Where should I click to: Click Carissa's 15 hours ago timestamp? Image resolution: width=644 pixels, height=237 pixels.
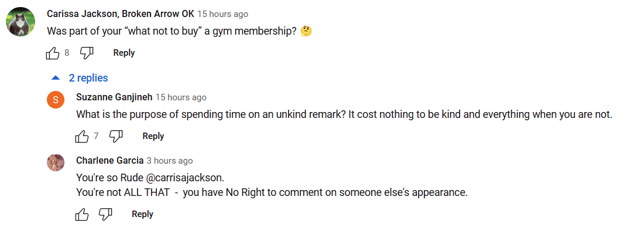(x=222, y=14)
